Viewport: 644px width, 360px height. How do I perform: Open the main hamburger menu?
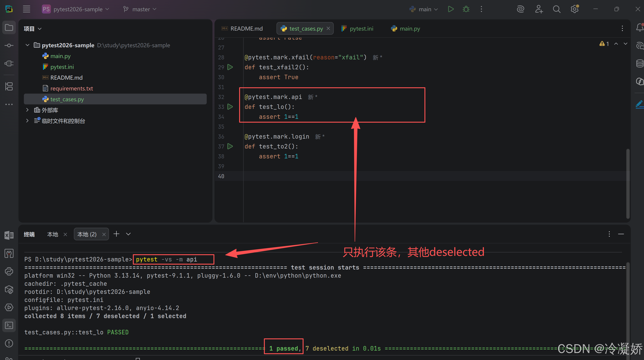click(x=27, y=9)
